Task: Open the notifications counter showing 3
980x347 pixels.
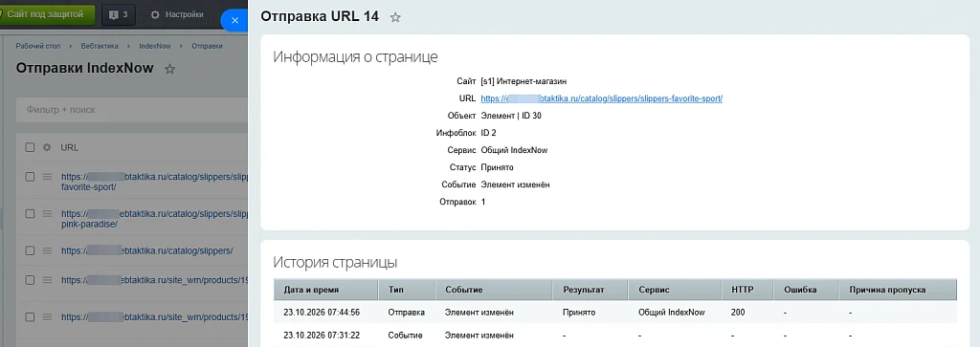Action: (x=119, y=14)
